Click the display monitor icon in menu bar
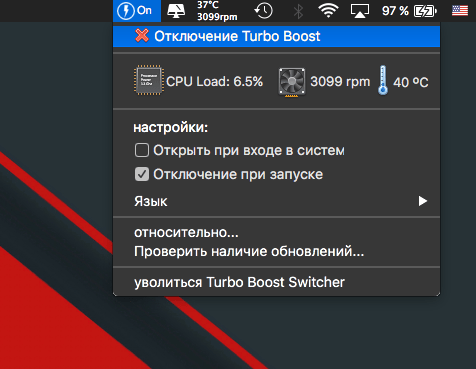The width and height of the screenshot is (476, 369). point(176,11)
